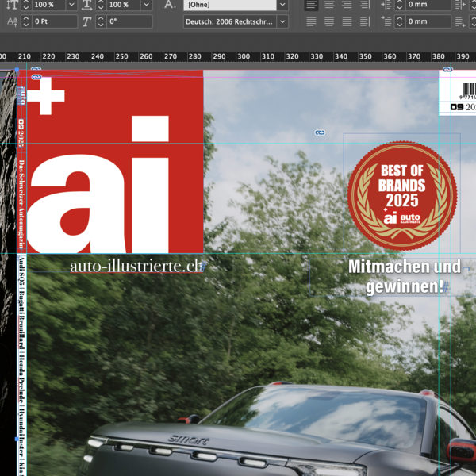Select the white plus sign in the logo
This screenshot has width=476, height=476.
click(46, 96)
